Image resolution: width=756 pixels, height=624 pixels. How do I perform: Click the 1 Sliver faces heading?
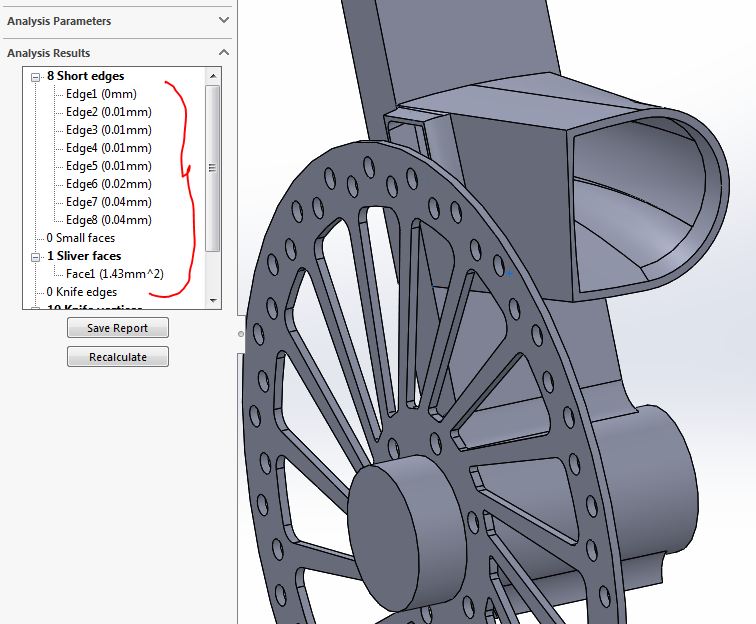pyautogui.click(x=84, y=256)
